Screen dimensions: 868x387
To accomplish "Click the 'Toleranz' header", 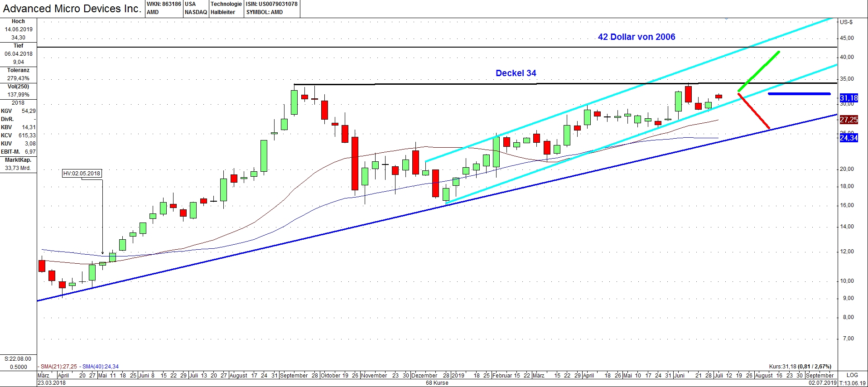I will [x=18, y=70].
